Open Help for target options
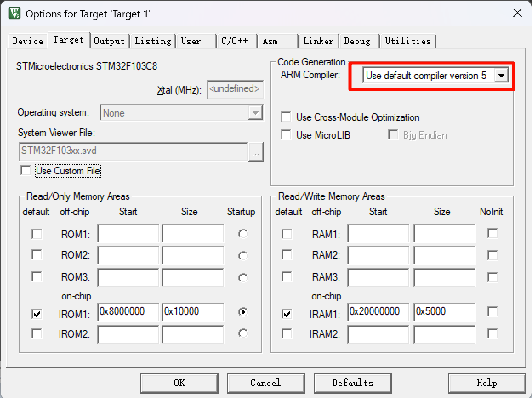The image size is (532, 398). tap(486, 383)
